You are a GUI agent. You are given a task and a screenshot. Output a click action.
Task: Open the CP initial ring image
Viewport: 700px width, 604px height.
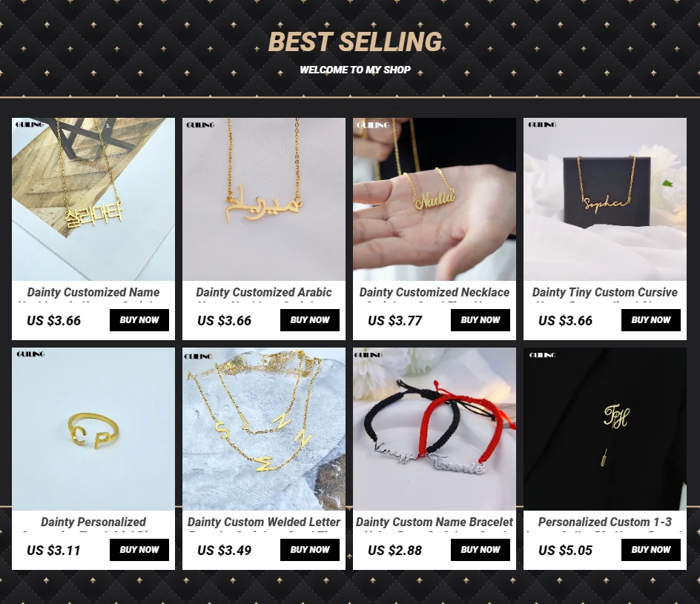[93, 429]
